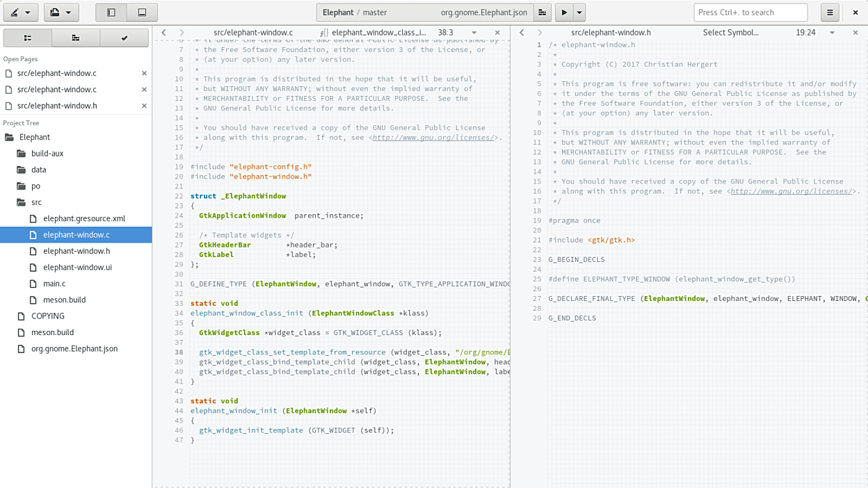
Task: Toggle the left sidebar panel visibility
Action: point(111,13)
